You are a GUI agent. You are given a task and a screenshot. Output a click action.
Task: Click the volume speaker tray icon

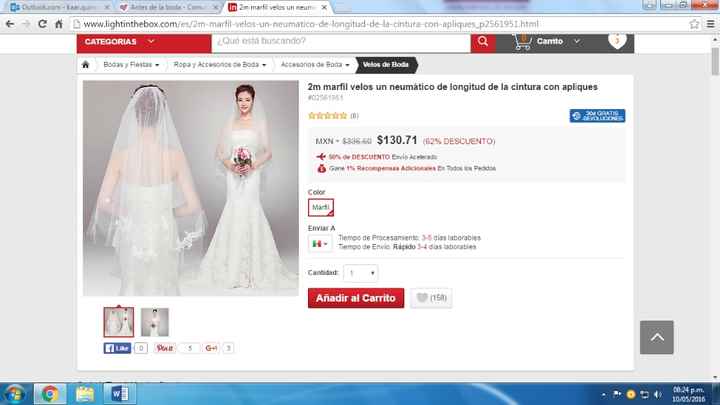coord(658,394)
